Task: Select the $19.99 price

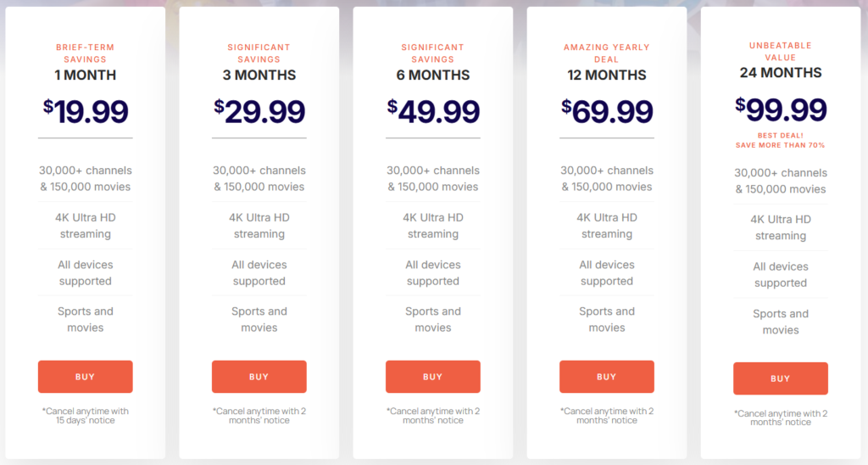Action: tap(86, 111)
